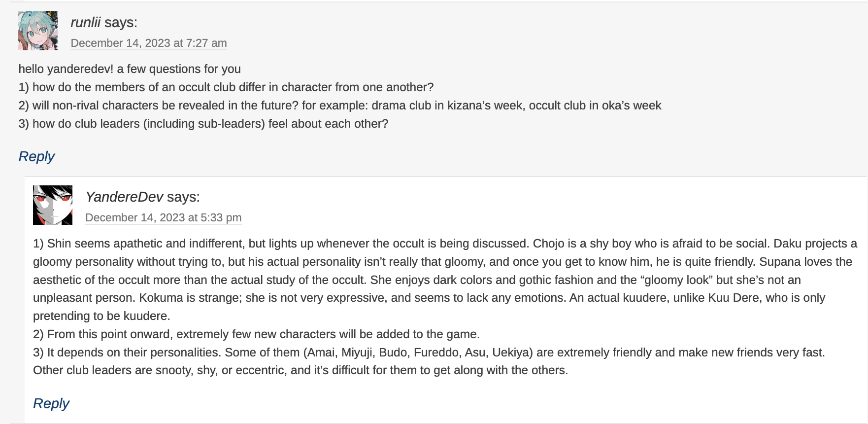Click YandereDev's black-and-red avatar image

[53, 205]
